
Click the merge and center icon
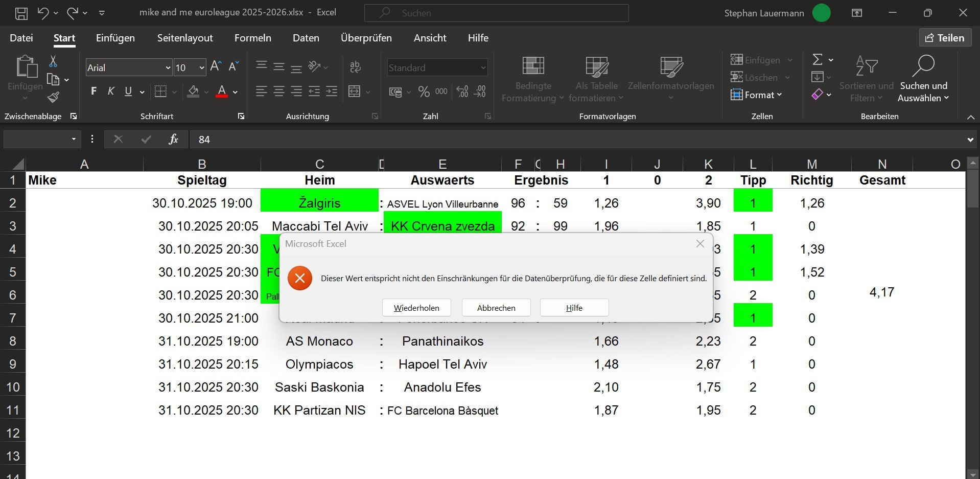pos(355,92)
